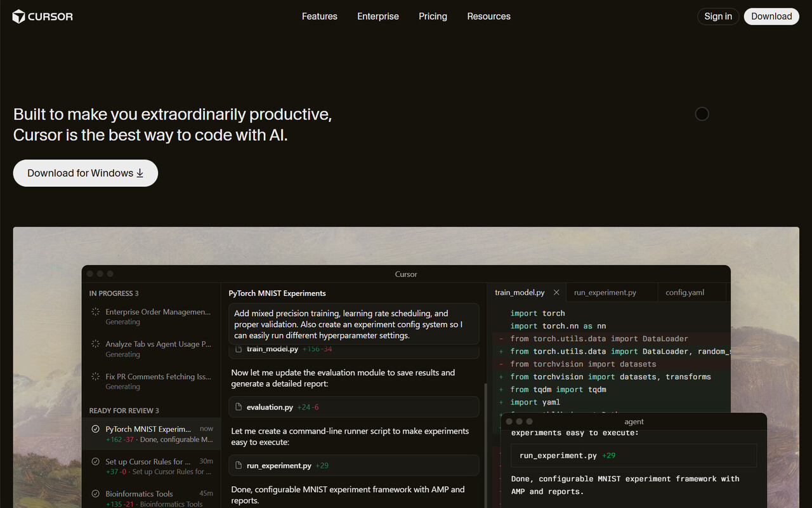Click checkmark icon beside PyTorch MNIST Experiments task
This screenshot has height=508, width=812.
[x=95, y=429]
